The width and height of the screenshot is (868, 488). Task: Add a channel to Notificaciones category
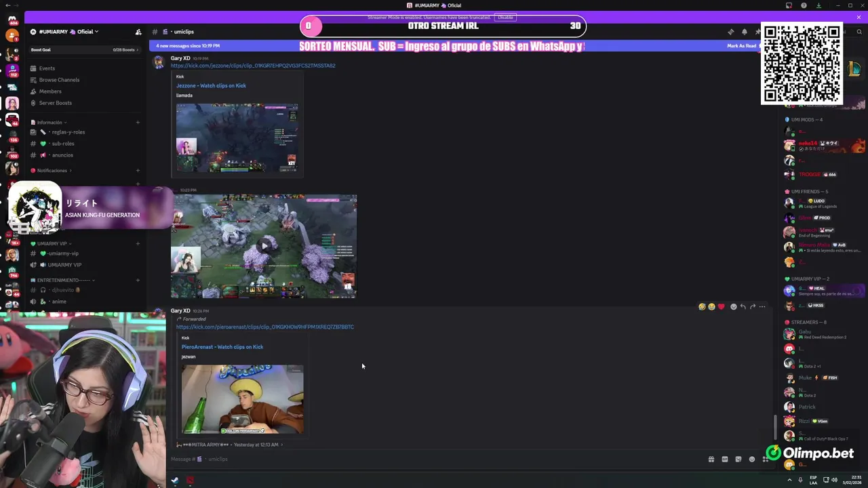tap(138, 171)
